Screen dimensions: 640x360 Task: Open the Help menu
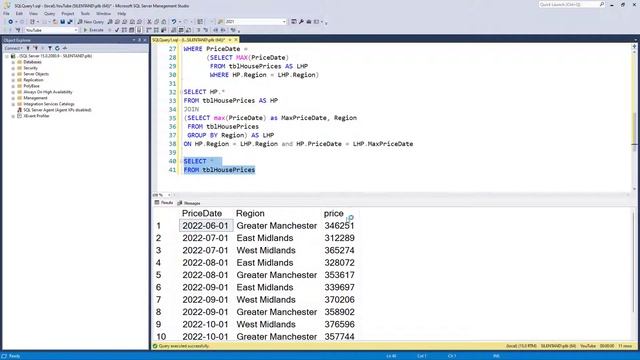(x=122, y=13)
